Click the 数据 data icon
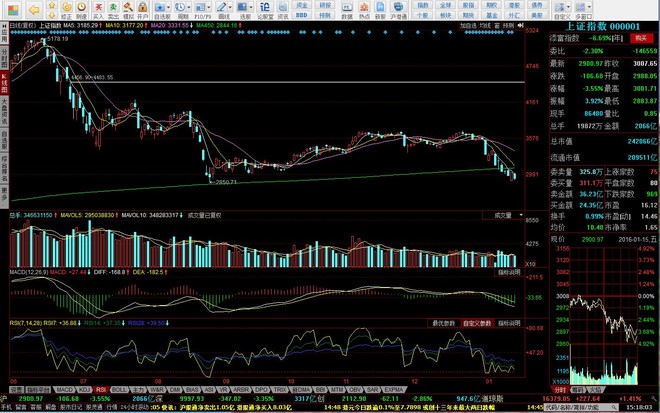This screenshot has height=413, width=660. [x=347, y=7]
